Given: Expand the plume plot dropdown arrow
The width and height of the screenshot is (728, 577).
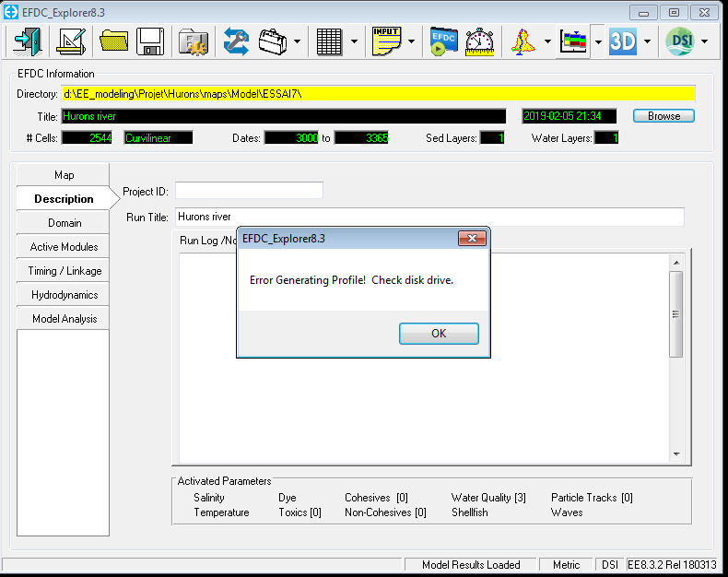Looking at the screenshot, I should (x=548, y=41).
